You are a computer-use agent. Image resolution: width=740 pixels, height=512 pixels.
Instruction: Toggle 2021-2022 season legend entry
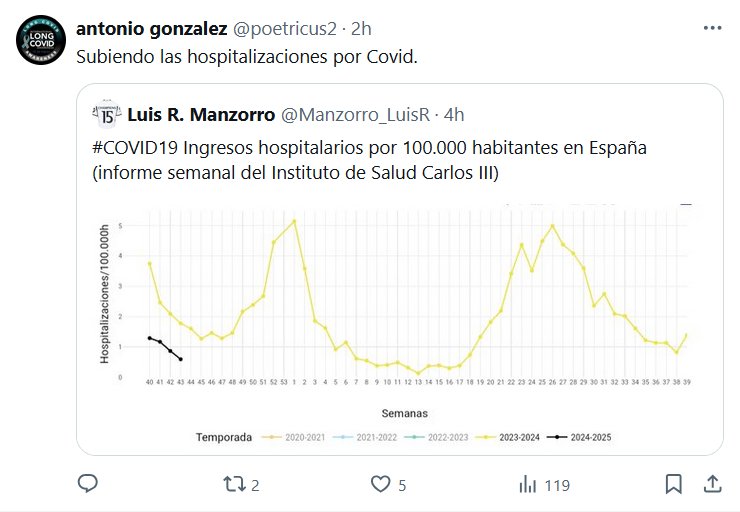pos(366,437)
